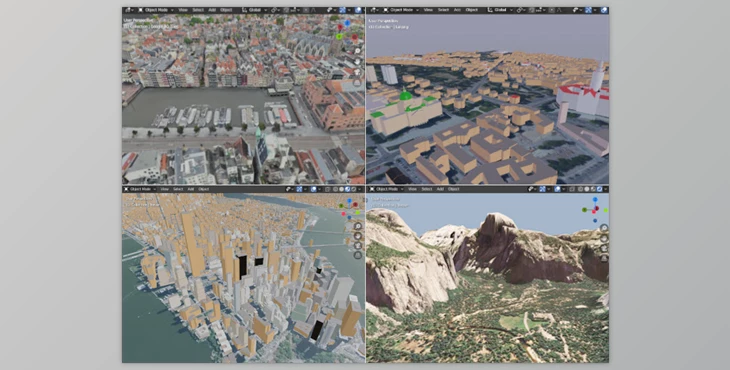Click pan hand icon in harbor city viewport
Screen dimensions: 730x370
pyautogui.click(x=358, y=61)
